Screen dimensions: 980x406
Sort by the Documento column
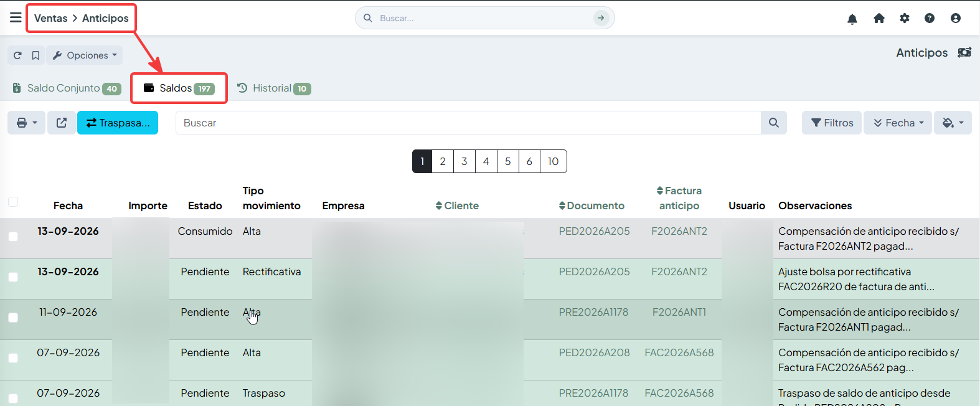coord(591,205)
